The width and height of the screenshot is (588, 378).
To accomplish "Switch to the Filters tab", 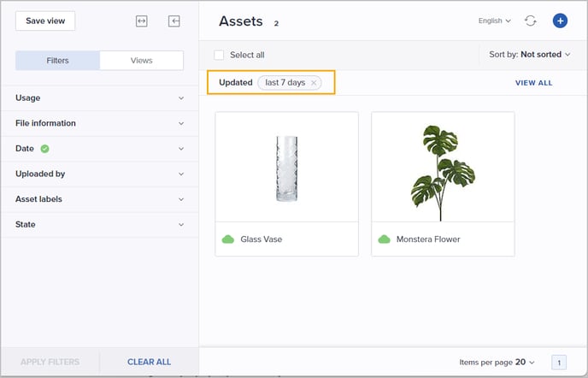I will click(58, 61).
